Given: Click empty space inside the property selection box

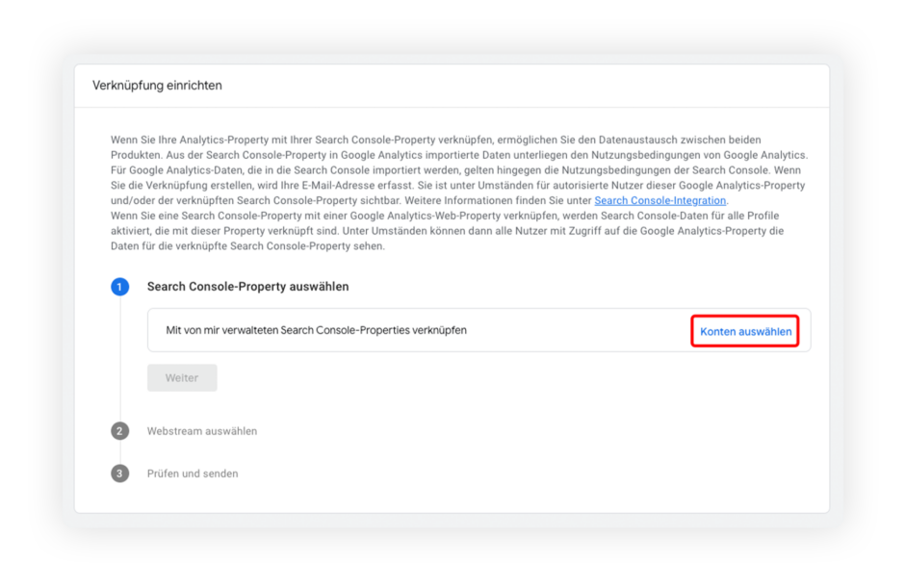Looking at the screenshot, I should click(577, 330).
